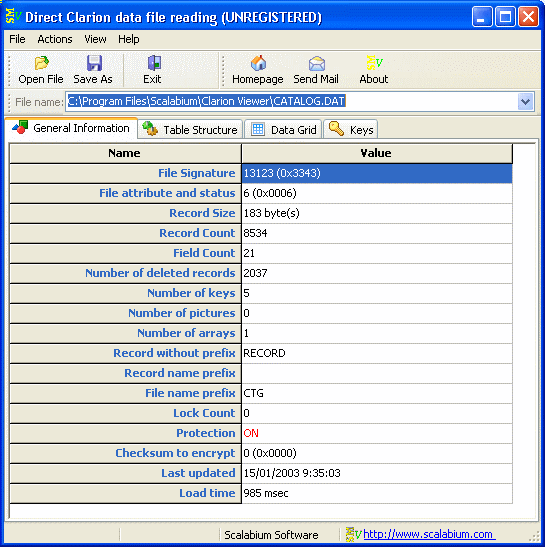Select the File name prefix value CTG
This screenshot has width=545, height=547.
pos(377,393)
